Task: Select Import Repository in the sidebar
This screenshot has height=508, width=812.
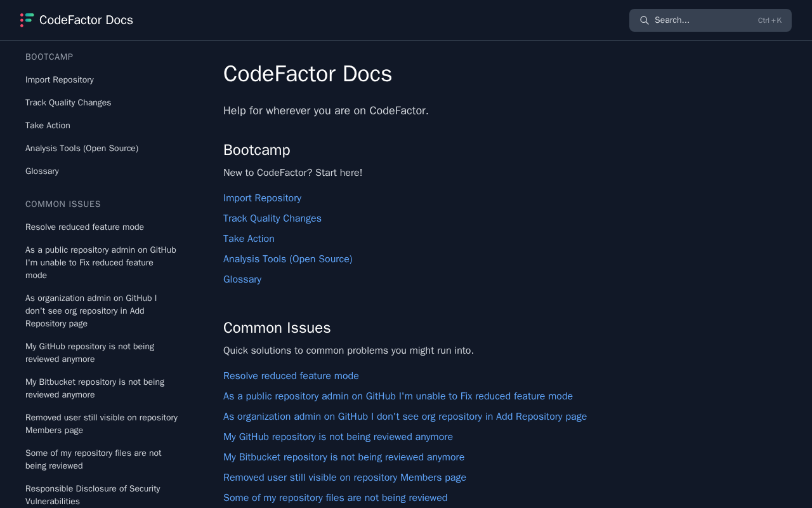Action: click(x=60, y=80)
